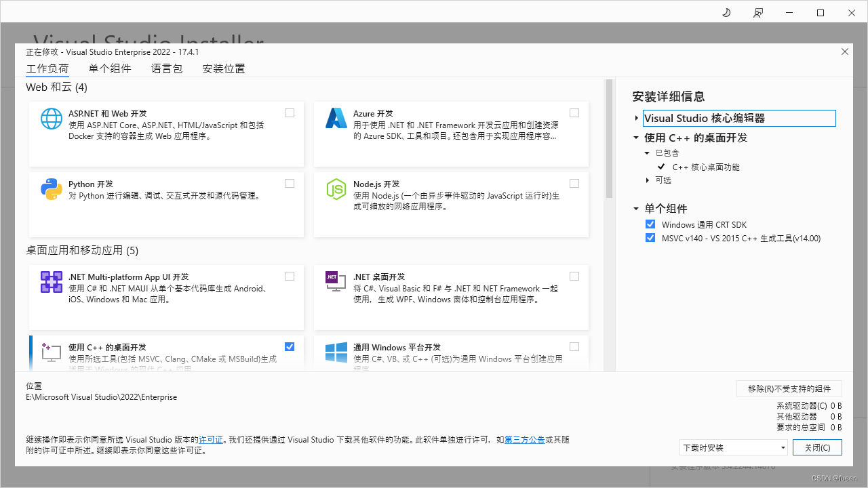Check the 通用 Windows 平台开发 workload
Viewport: 868px width, 488px height.
[574, 347]
